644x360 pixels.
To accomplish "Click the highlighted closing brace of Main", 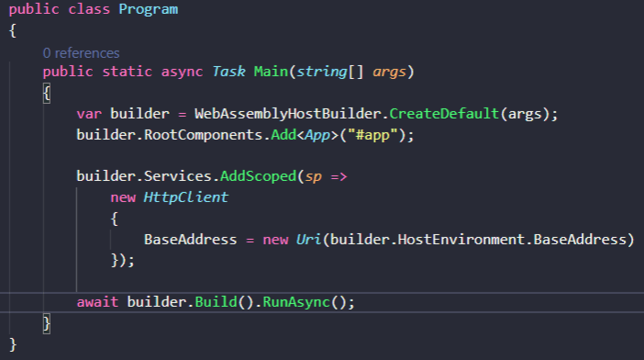I will (x=47, y=324).
